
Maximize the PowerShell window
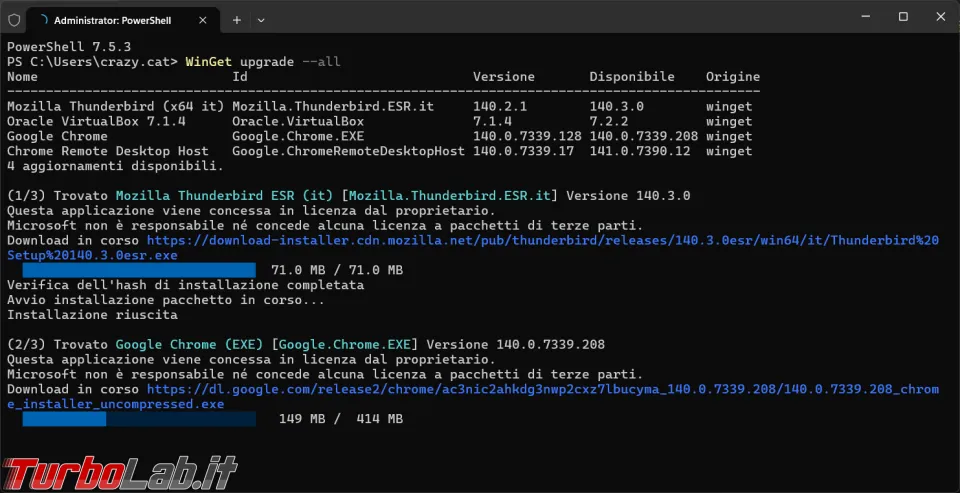pyautogui.click(x=903, y=17)
